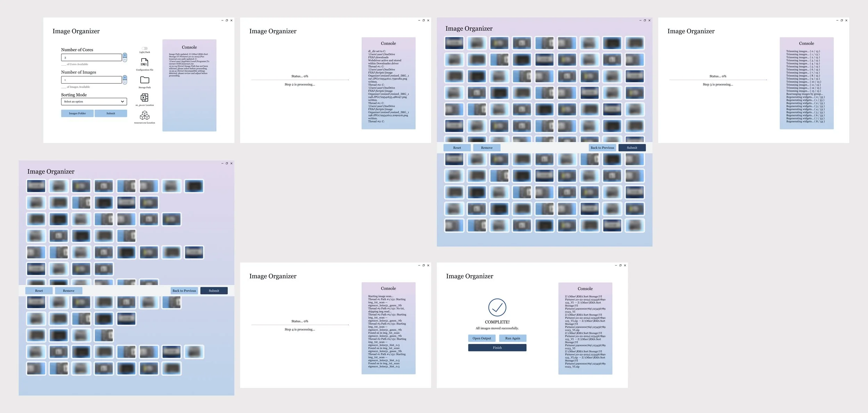Click progress bar under Step 4 status
The height and width of the screenshot is (413, 868).
pyautogui.click(x=300, y=325)
